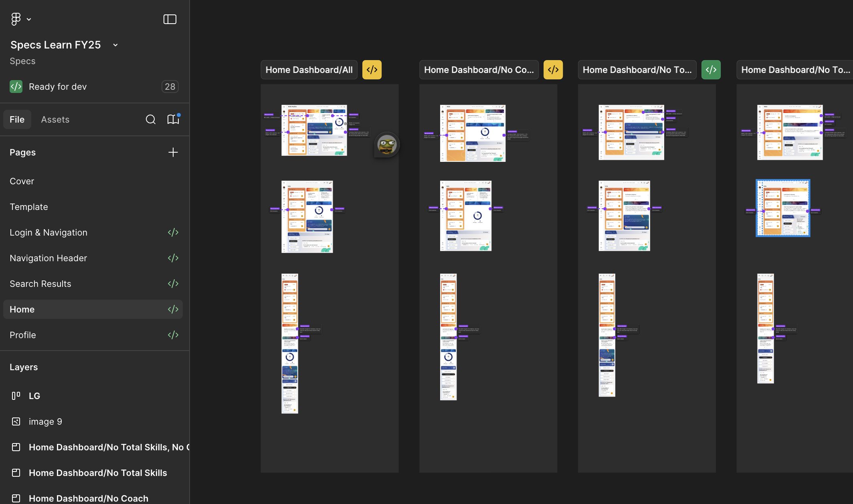853x504 pixels.
Task: Click the Ready for dev filter
Action: click(58, 86)
